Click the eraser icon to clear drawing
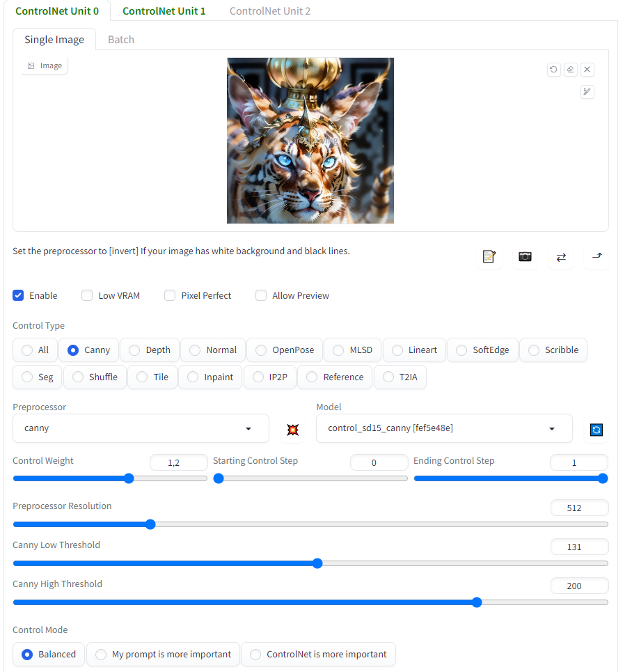632x672 pixels. click(x=571, y=70)
